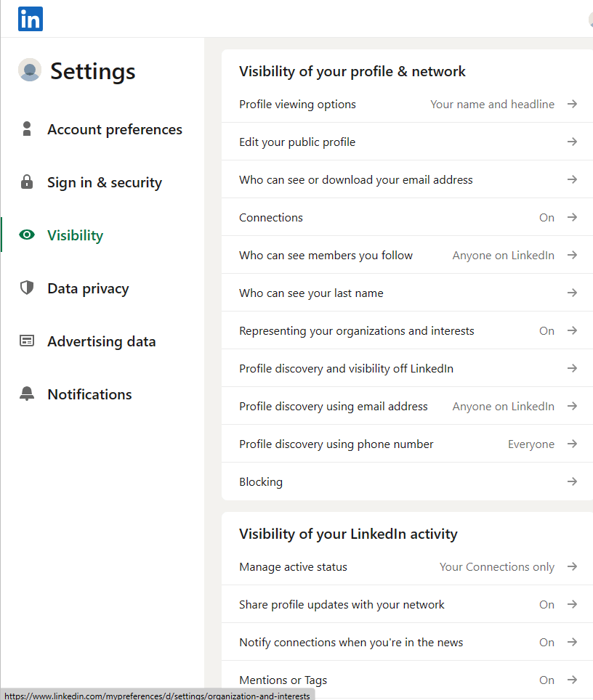Open Who can see your last name

tap(407, 293)
